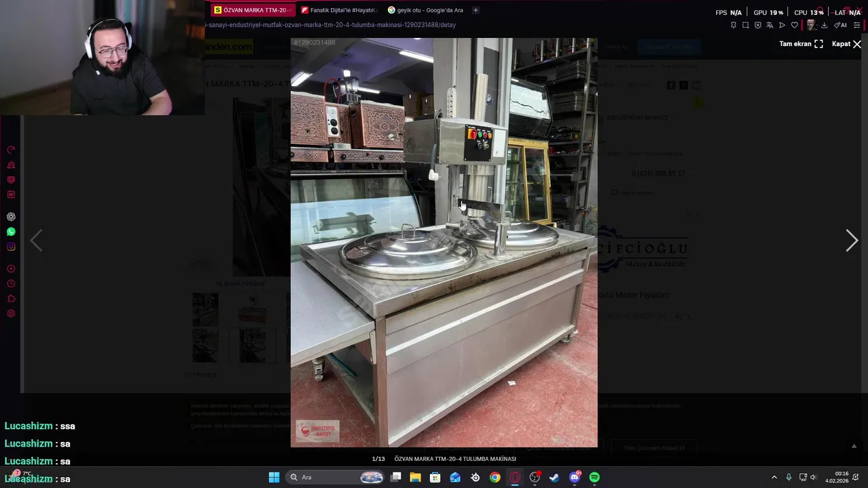Open SteelSeries app from taskbar
The image size is (868, 488).
(x=475, y=477)
